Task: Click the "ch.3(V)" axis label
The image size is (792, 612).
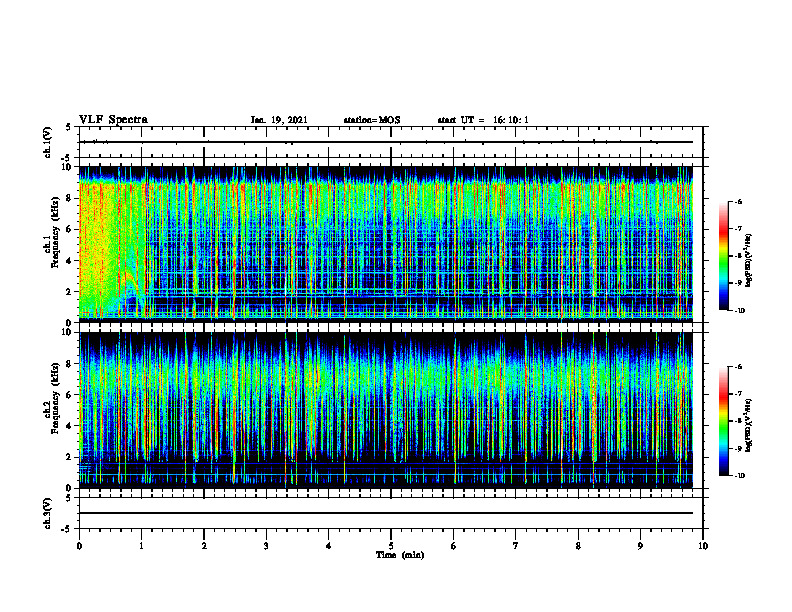Action: pos(47,513)
